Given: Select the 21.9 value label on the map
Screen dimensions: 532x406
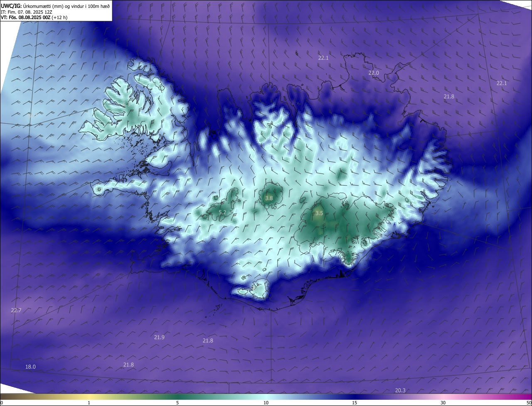Looking at the screenshot, I should coord(159,338).
